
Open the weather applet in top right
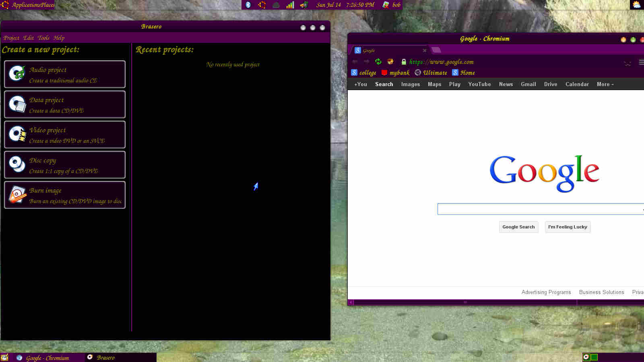[x=636, y=5]
